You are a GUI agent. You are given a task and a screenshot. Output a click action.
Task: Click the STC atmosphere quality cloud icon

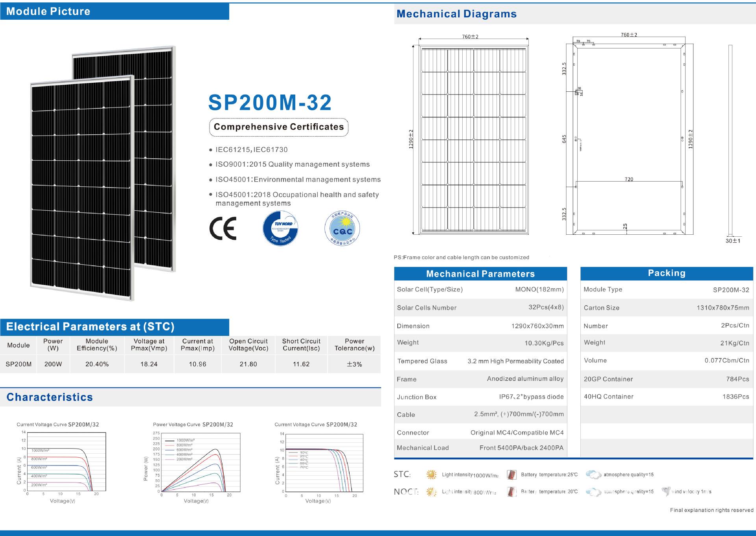[593, 475]
